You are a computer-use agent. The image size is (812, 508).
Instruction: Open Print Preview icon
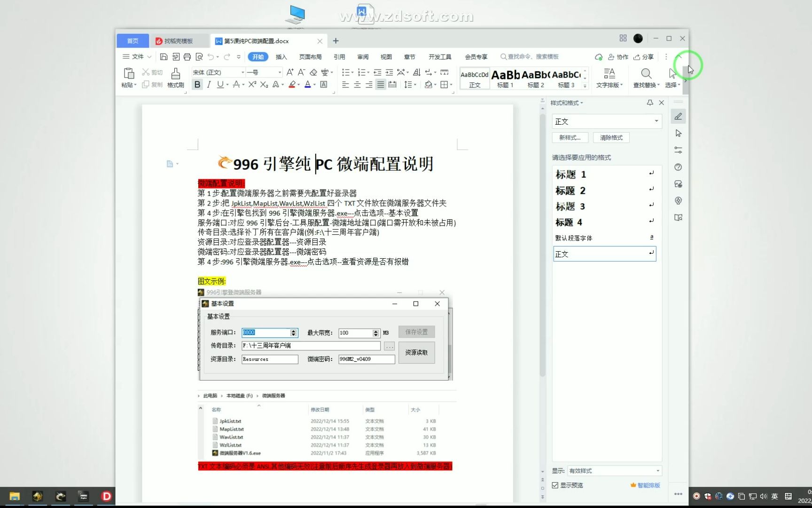point(199,57)
